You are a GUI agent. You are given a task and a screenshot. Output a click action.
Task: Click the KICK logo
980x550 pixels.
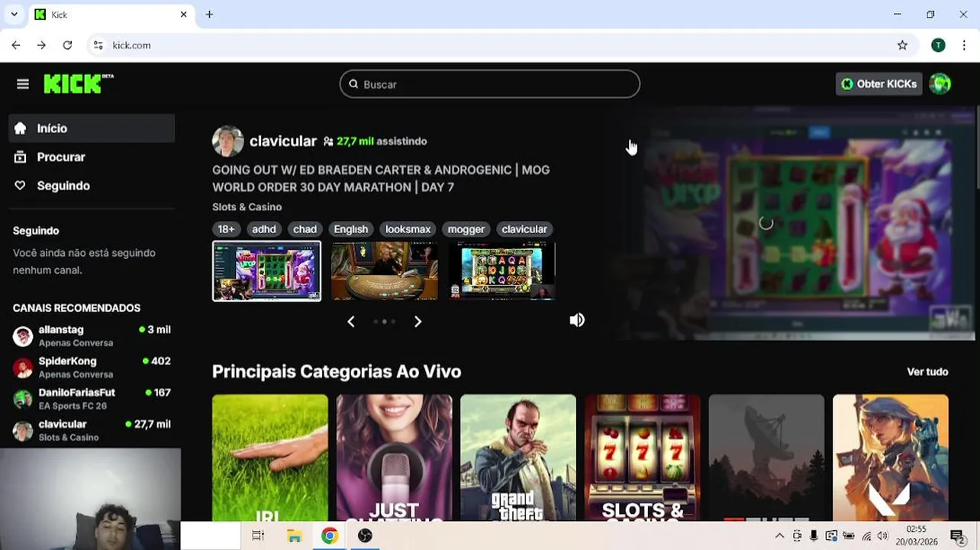click(x=79, y=84)
